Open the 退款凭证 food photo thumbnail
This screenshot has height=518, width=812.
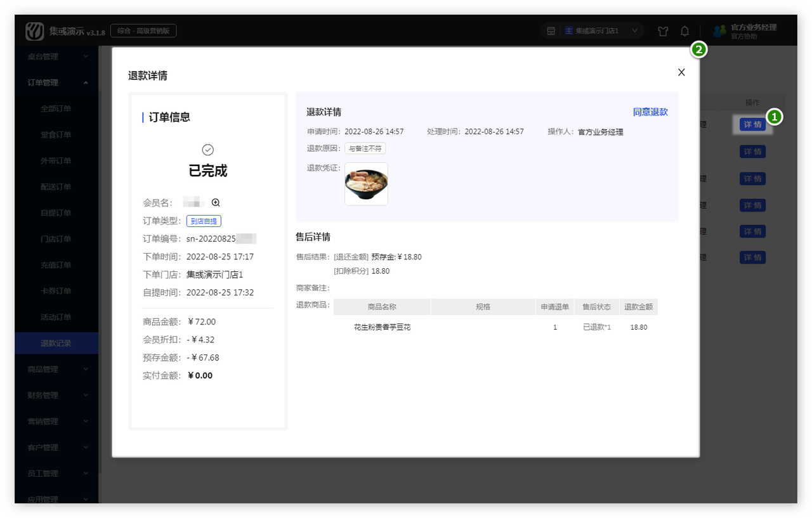366,184
